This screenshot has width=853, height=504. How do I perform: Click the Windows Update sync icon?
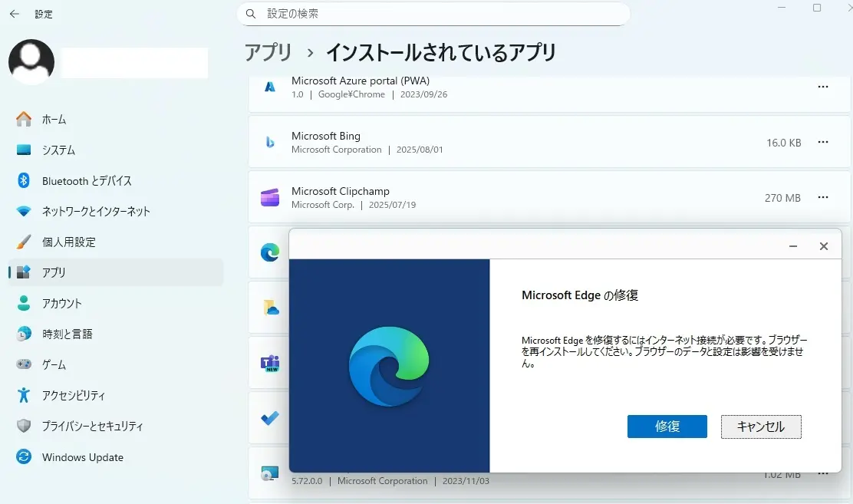click(24, 456)
